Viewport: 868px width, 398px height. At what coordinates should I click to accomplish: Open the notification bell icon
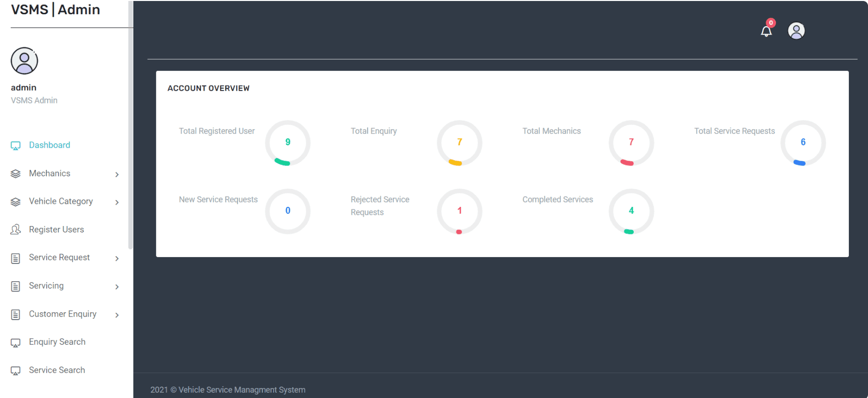(x=766, y=32)
